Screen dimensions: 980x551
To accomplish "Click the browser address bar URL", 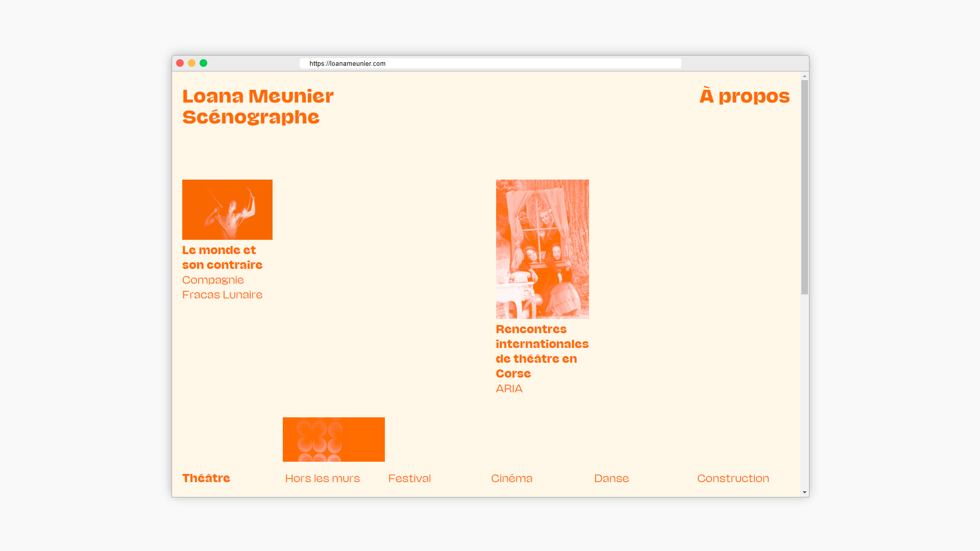I will point(347,63).
